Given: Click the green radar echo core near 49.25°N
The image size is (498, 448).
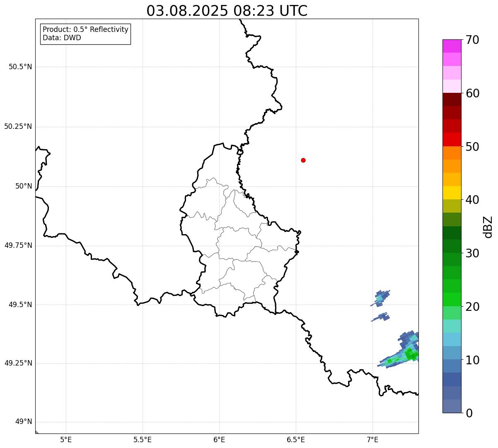Looking at the screenshot, I should coord(411,354).
